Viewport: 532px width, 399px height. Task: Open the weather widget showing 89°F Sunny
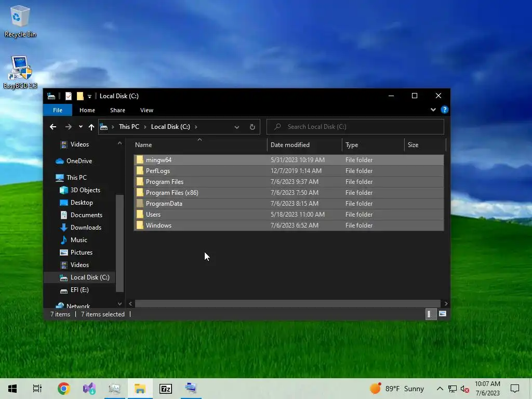(396, 389)
